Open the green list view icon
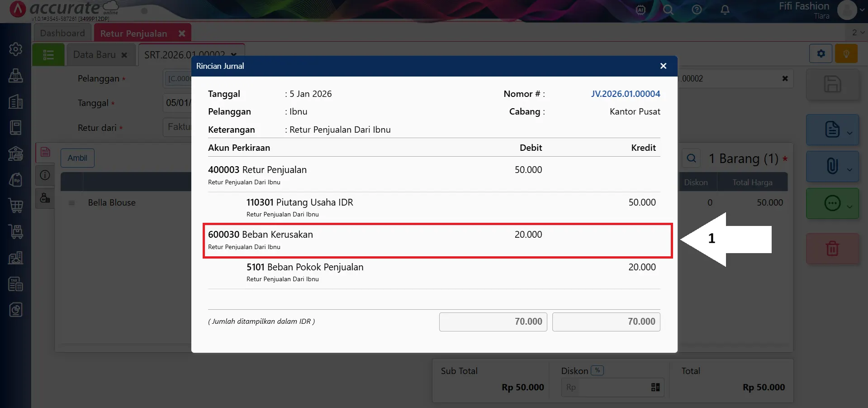868x408 pixels. pyautogui.click(x=48, y=55)
